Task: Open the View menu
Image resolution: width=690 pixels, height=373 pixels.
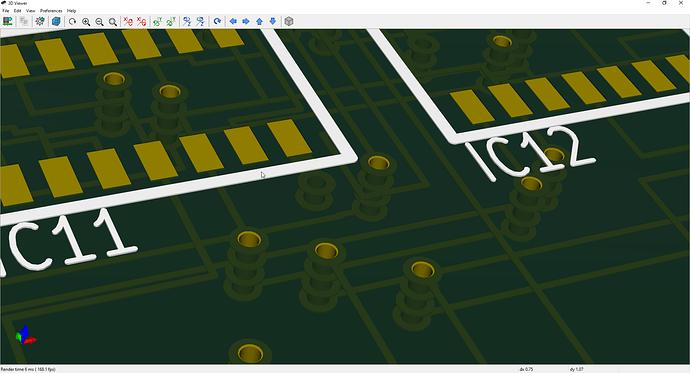Action: coord(30,11)
